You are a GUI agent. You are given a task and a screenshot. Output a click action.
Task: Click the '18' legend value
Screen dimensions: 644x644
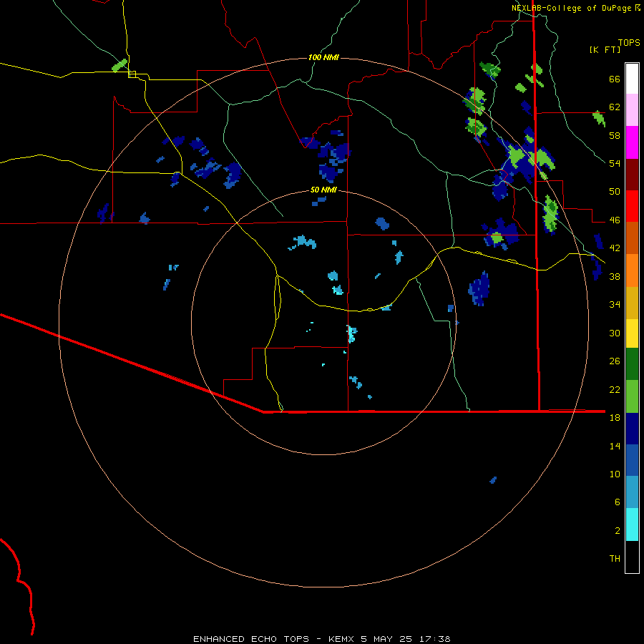(615, 417)
